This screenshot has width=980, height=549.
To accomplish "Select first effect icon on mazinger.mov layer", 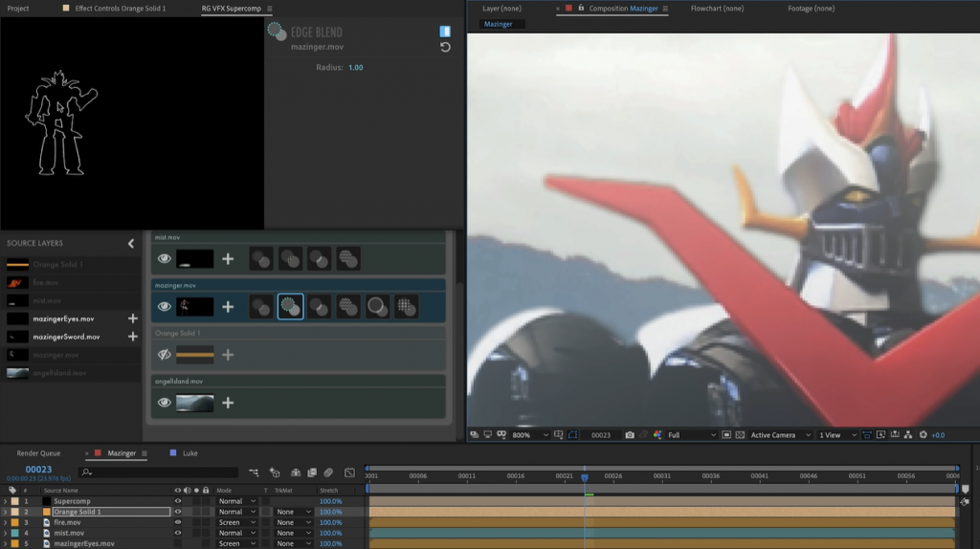I will tap(261, 307).
